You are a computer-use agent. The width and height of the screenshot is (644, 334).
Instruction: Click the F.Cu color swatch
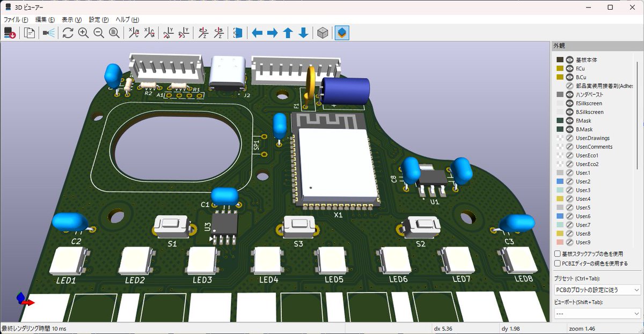pos(560,69)
